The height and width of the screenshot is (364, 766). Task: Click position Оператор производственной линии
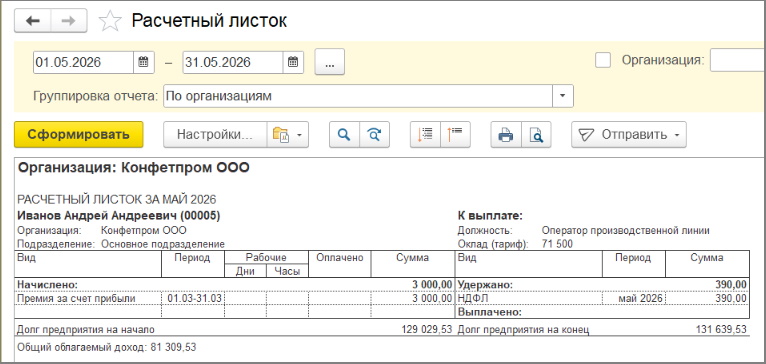click(x=625, y=230)
